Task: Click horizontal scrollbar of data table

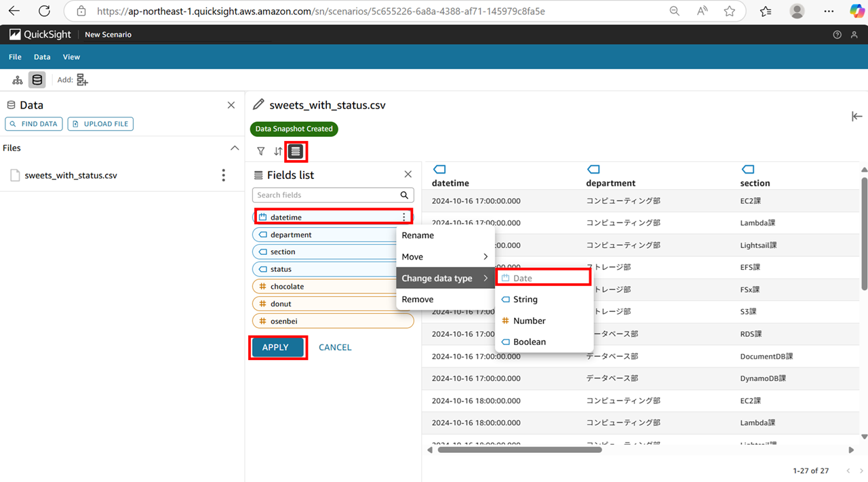Action: click(x=519, y=449)
